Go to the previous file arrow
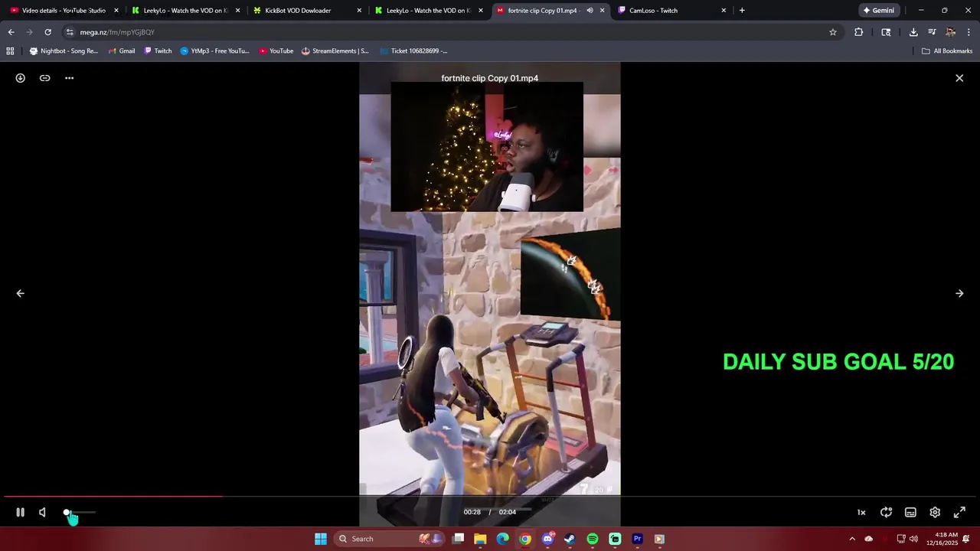The image size is (980, 551). click(21, 293)
